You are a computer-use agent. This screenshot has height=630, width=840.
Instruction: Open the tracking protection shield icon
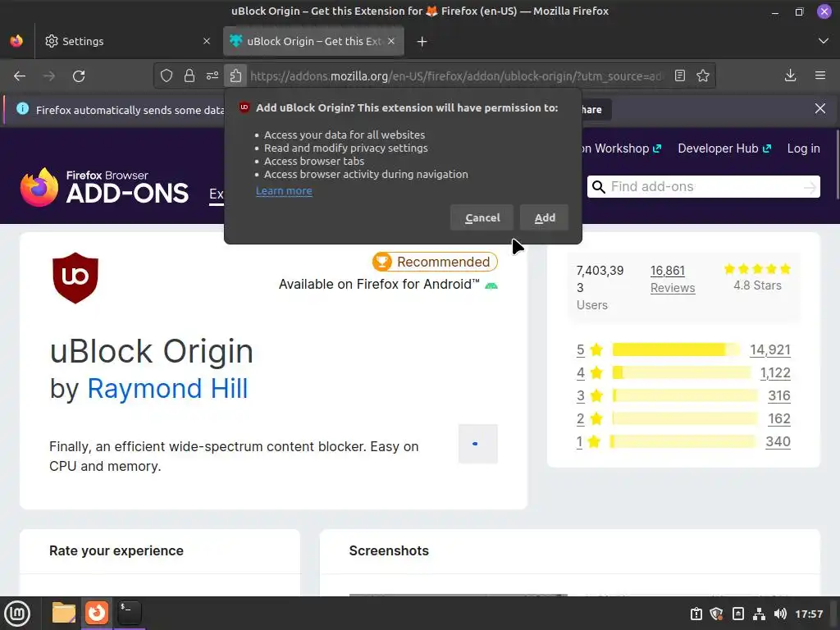click(167, 76)
